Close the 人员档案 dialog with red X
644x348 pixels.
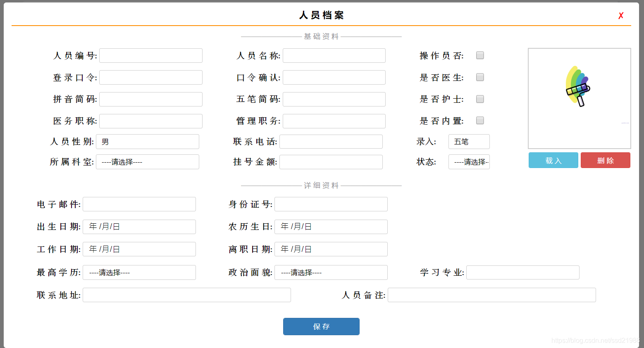click(x=620, y=16)
